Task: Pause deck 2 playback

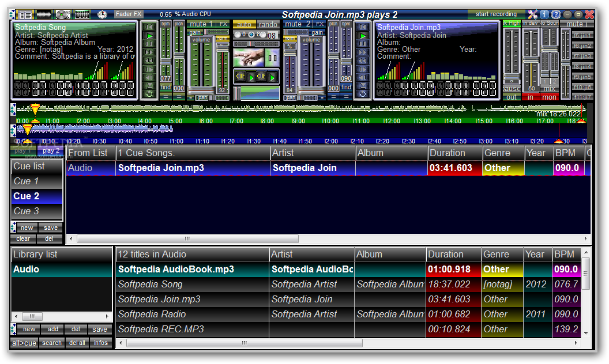Action: tap(362, 44)
